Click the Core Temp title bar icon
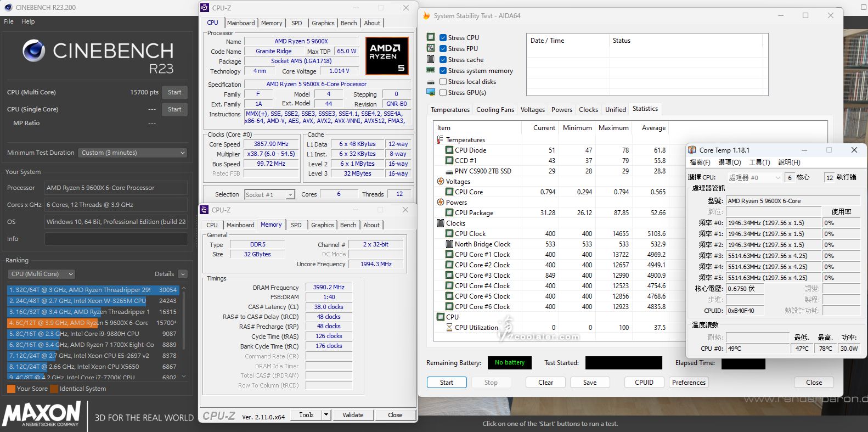The width and height of the screenshot is (868, 432). [692, 150]
